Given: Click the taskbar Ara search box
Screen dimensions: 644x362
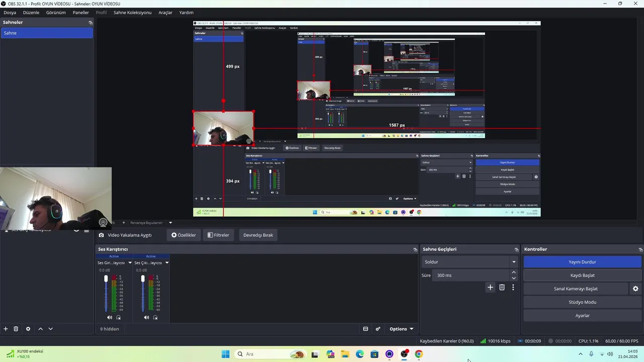Looking at the screenshot, I should click(270, 354).
